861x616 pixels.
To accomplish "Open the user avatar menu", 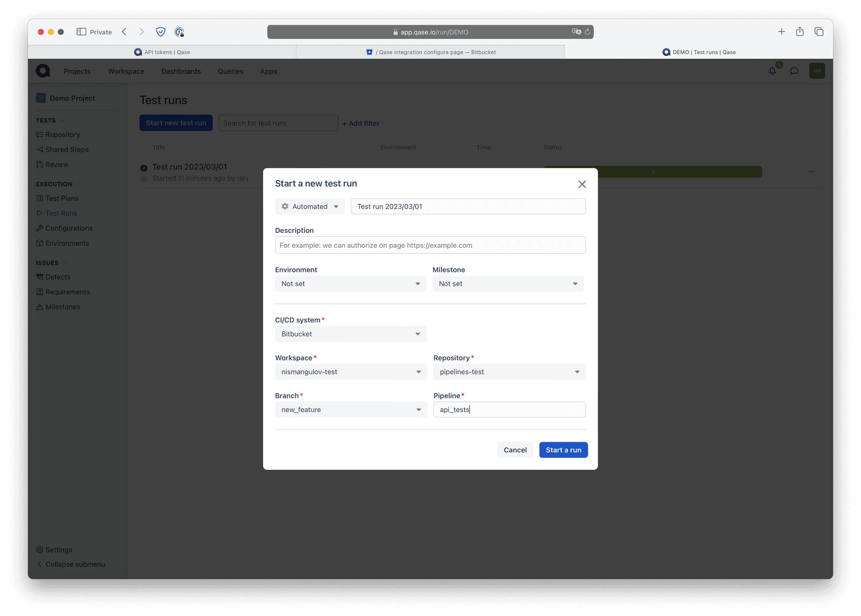I will coord(817,71).
